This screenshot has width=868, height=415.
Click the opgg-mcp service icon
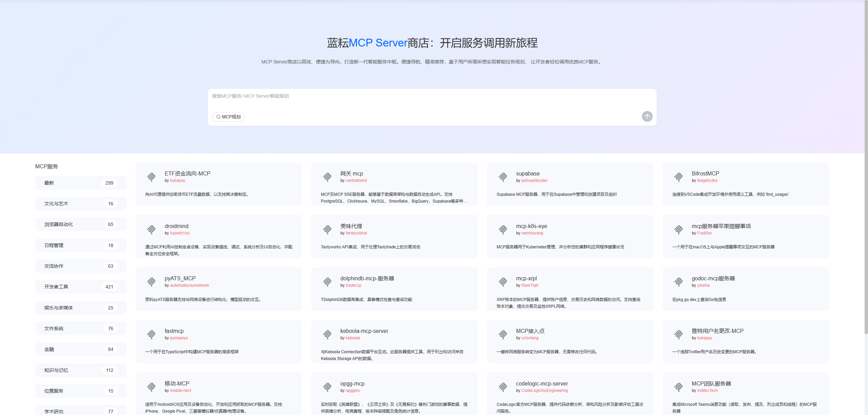click(x=327, y=387)
